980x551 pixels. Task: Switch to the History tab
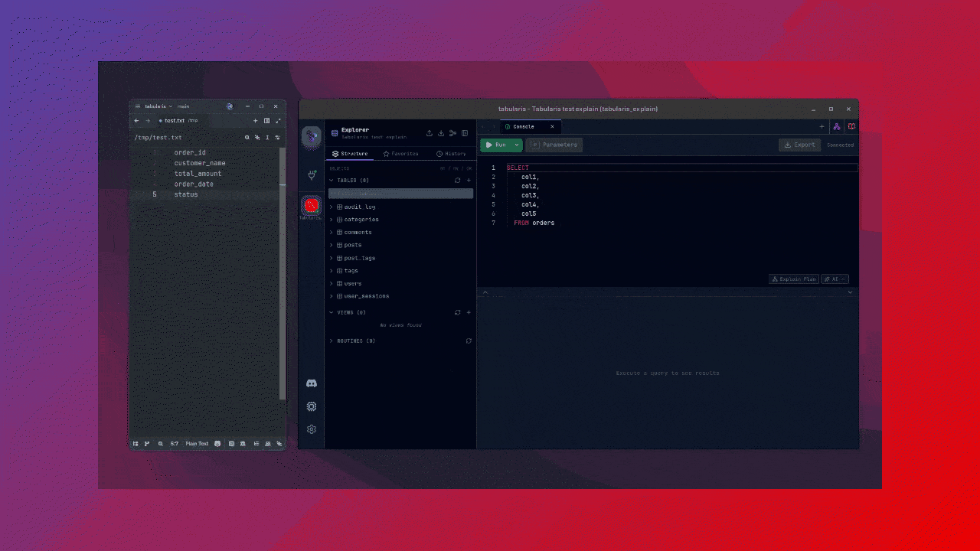click(x=451, y=154)
